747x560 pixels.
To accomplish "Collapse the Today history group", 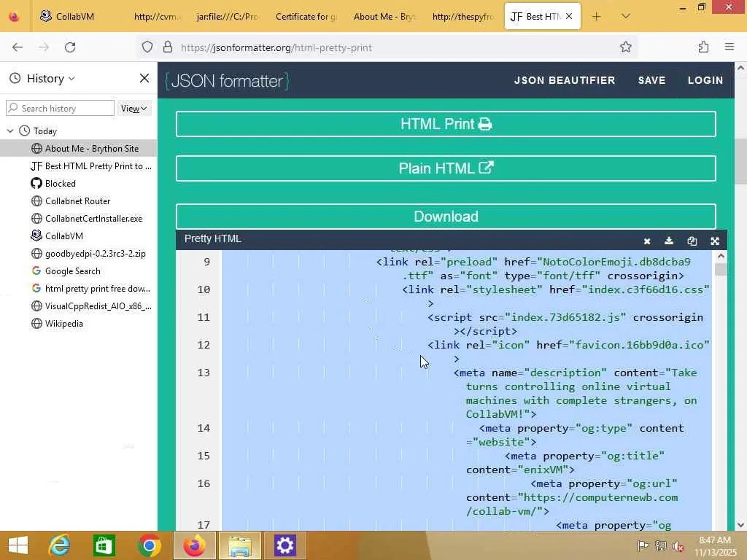I will pyautogui.click(x=10, y=131).
